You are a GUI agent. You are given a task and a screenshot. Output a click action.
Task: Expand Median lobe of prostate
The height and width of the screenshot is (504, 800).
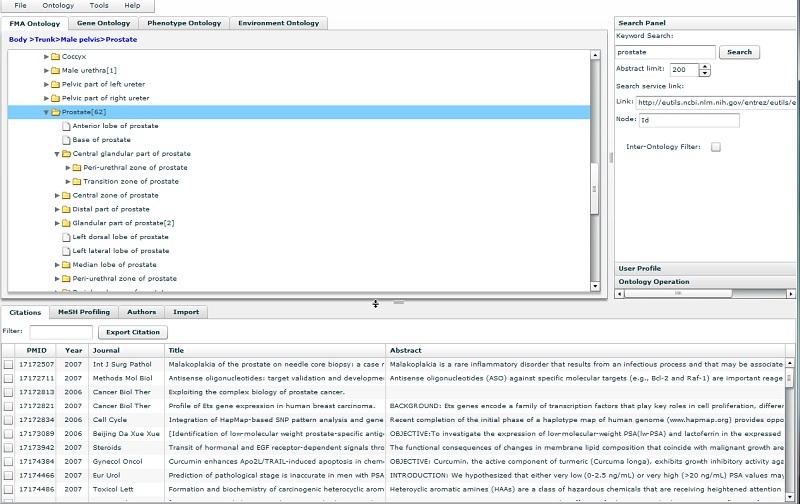[57, 265]
